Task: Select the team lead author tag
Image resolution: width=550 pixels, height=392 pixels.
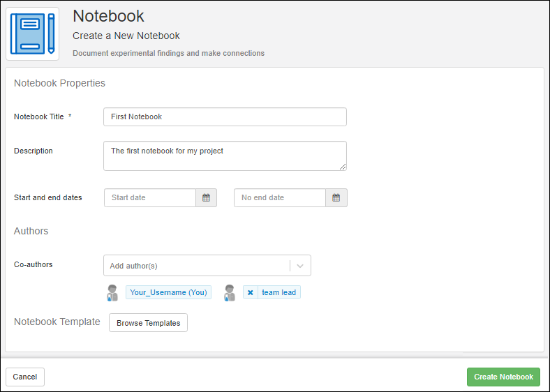Action: (x=279, y=293)
